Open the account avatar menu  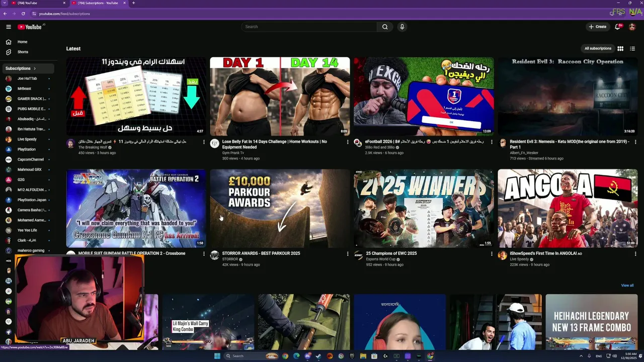point(632,27)
